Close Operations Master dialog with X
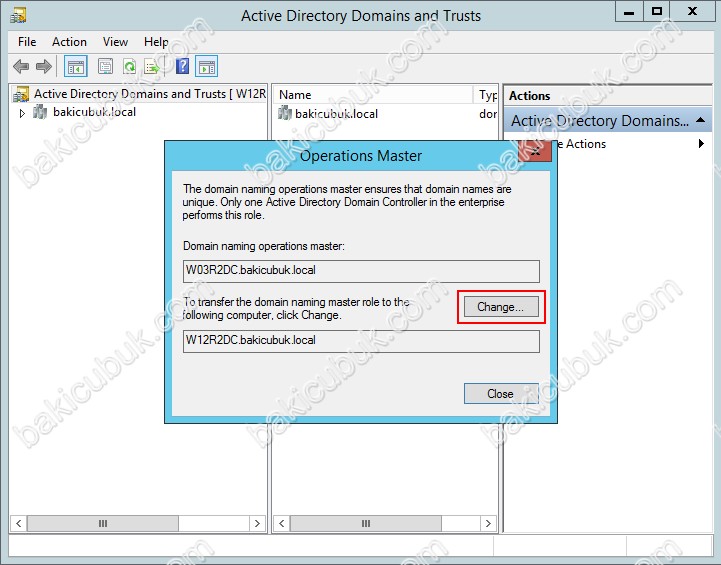This screenshot has width=721, height=565. pyautogui.click(x=535, y=151)
